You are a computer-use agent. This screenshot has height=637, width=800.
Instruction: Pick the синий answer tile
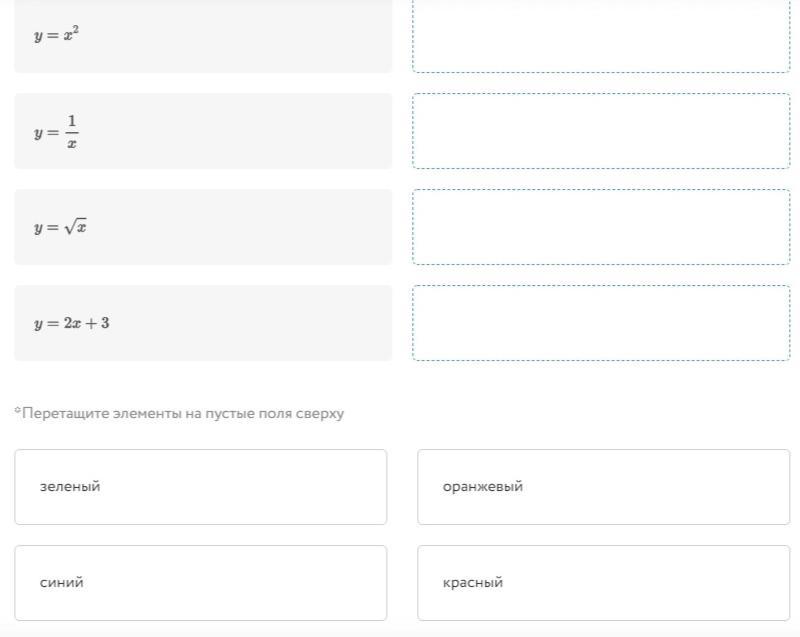[x=200, y=583]
